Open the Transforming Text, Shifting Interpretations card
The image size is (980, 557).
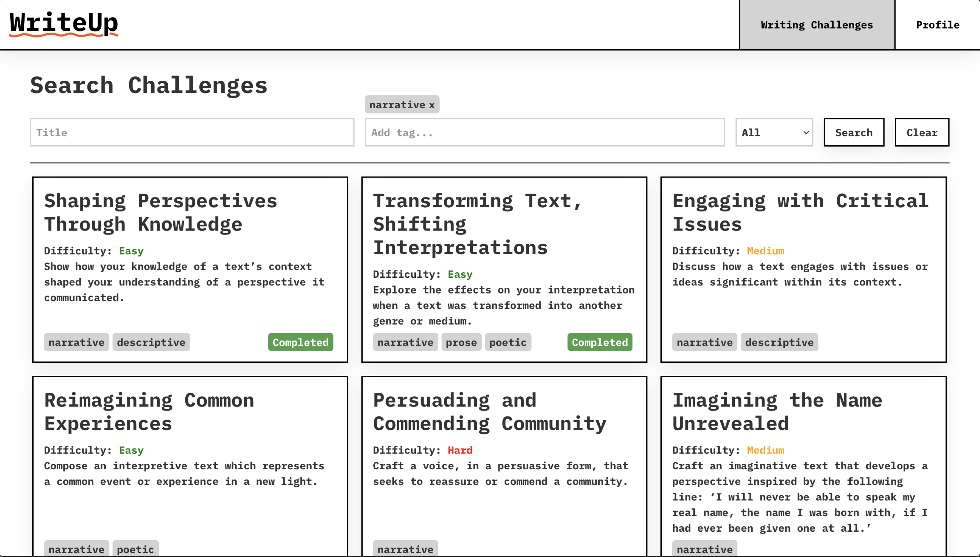477,224
